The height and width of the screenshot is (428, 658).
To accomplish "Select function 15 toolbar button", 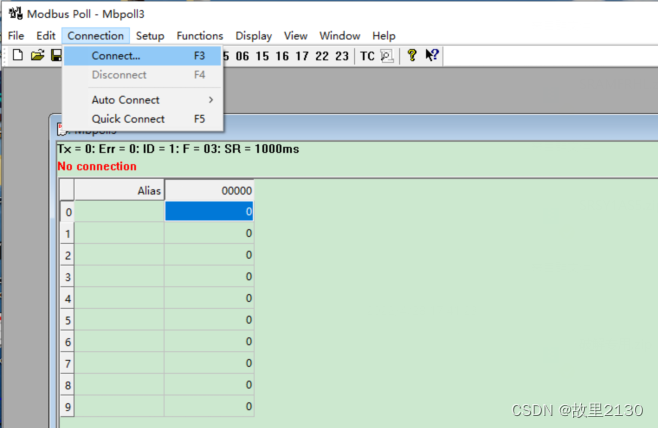I will click(x=262, y=56).
